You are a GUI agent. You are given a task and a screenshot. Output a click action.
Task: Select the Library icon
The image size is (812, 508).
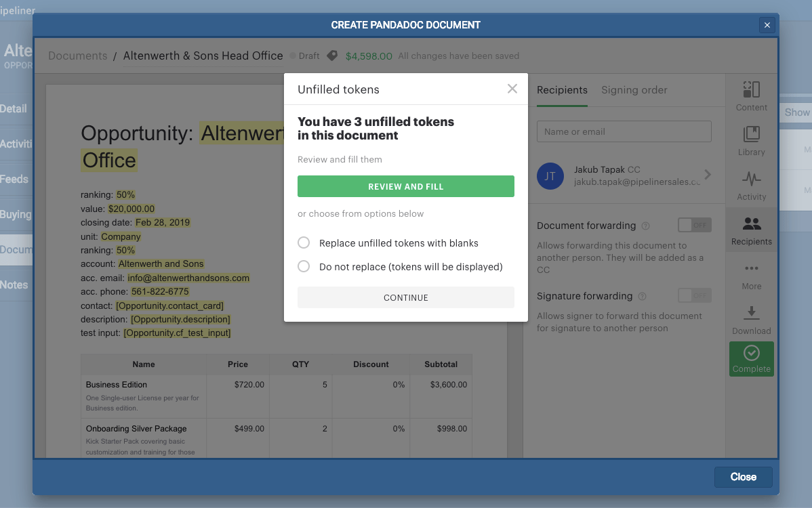pyautogui.click(x=751, y=140)
